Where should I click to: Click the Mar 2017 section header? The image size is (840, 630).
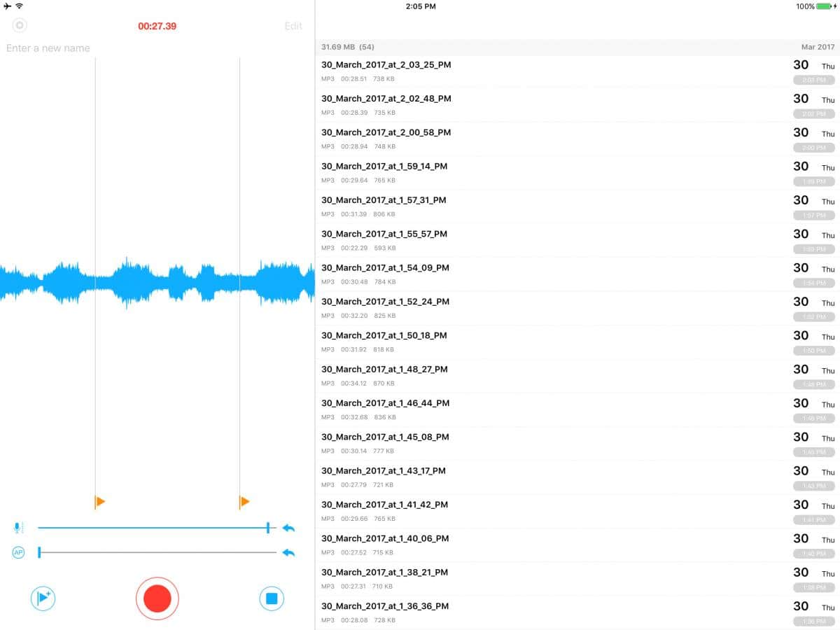(818, 47)
